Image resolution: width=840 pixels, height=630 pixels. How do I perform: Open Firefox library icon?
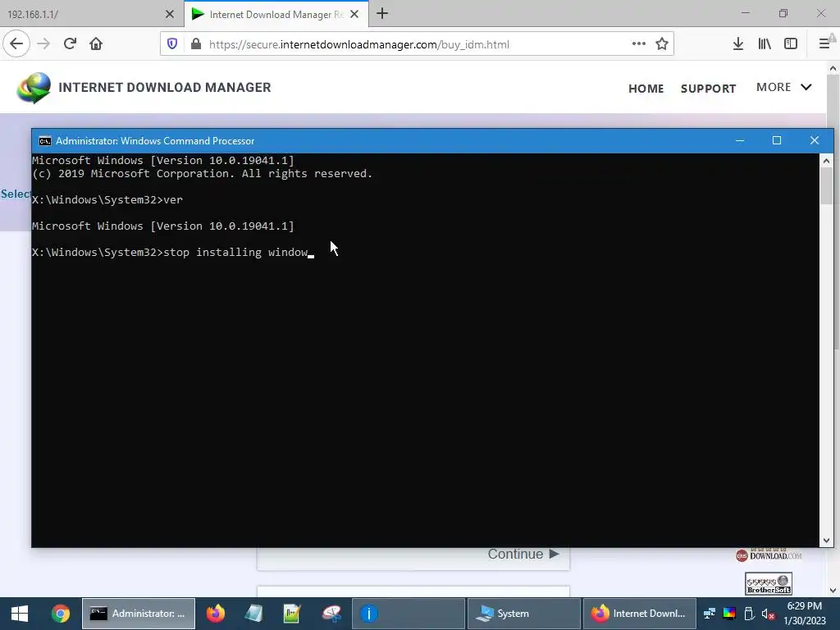pos(765,44)
